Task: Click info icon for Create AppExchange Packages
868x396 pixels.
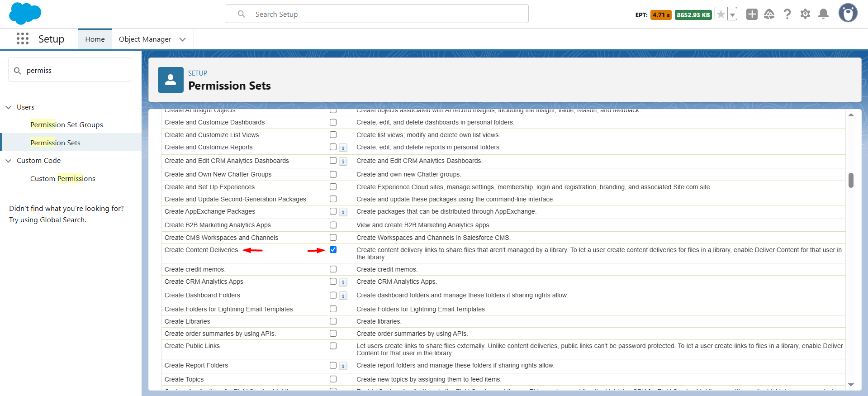Action: 343,212
